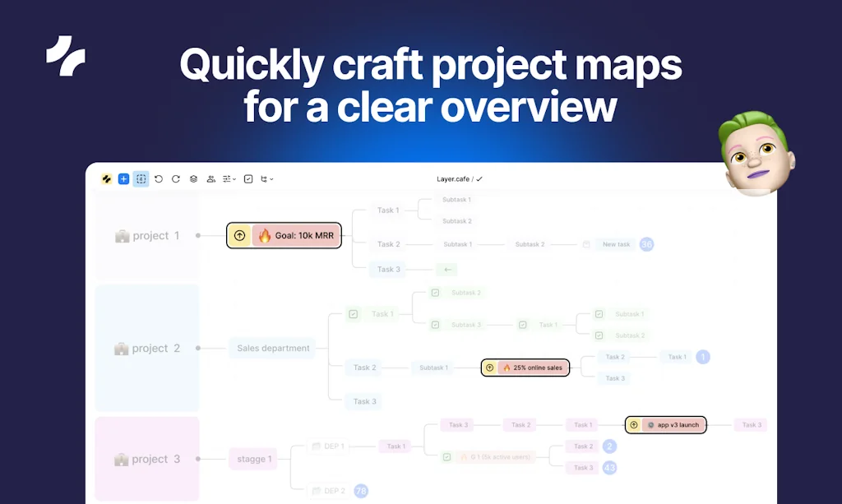This screenshot has height=504, width=842.
Task: Select the project 2 label
Action: point(155,349)
